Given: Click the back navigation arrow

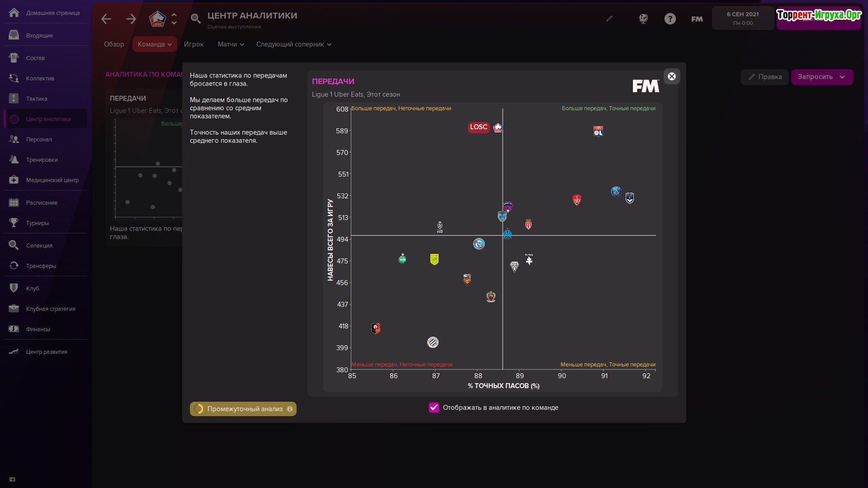Looking at the screenshot, I should tap(106, 19).
